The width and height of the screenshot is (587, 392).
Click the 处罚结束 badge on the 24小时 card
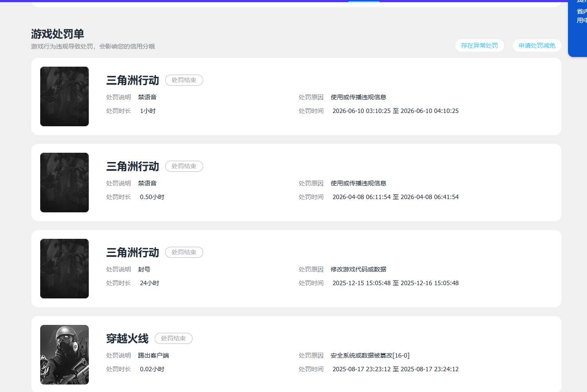coord(184,253)
